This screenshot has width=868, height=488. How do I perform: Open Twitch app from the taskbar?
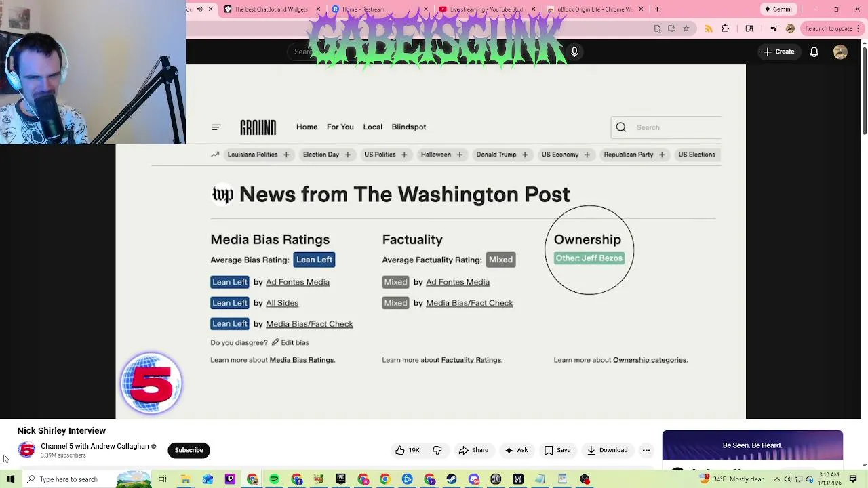coord(230,479)
